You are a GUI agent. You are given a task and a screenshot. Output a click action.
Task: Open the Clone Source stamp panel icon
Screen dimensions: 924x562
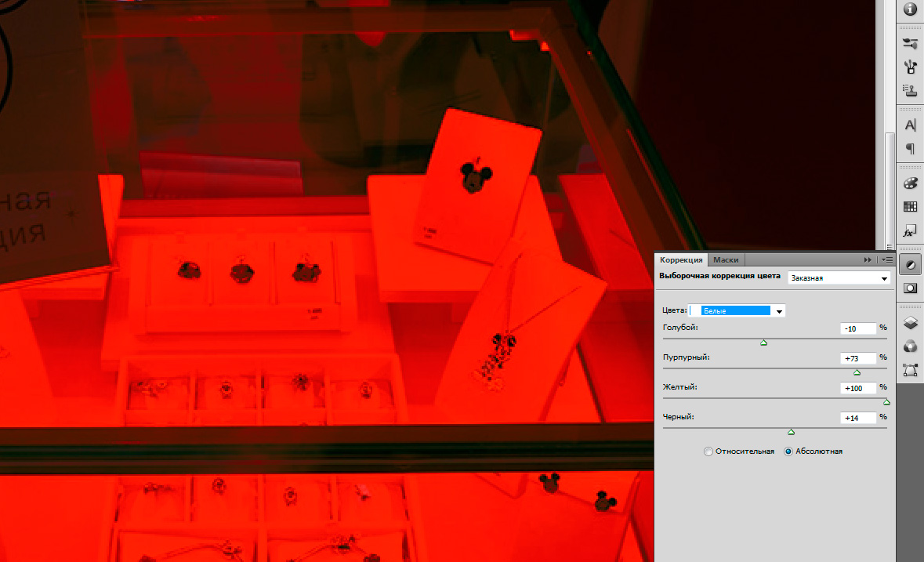coord(910,90)
